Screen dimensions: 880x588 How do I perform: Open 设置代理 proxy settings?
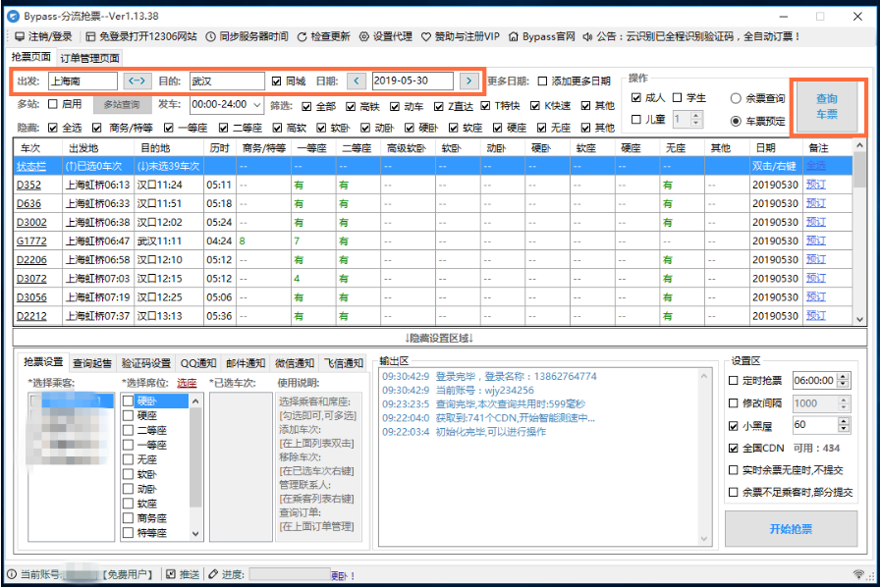coord(364,36)
